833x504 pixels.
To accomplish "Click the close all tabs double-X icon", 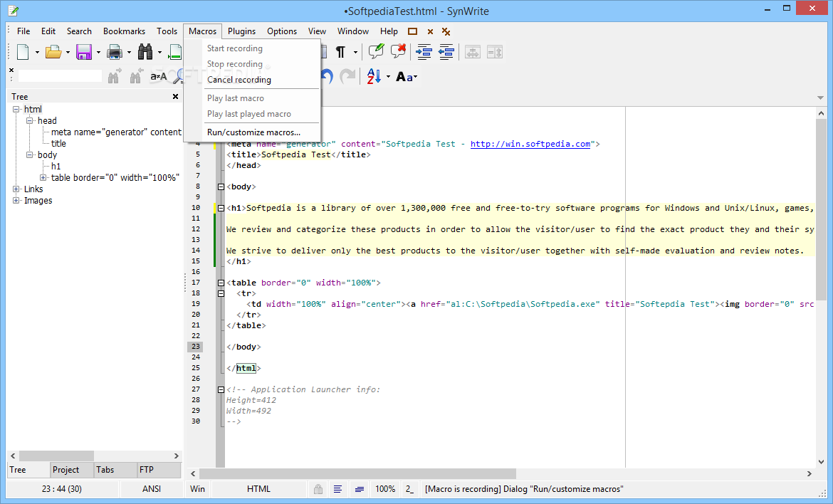I will 446,32.
